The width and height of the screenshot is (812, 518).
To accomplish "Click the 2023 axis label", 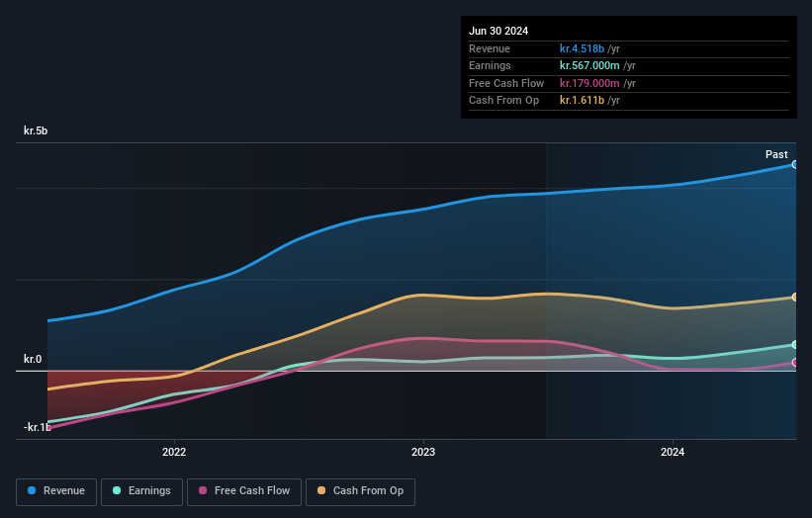I will tap(423, 452).
